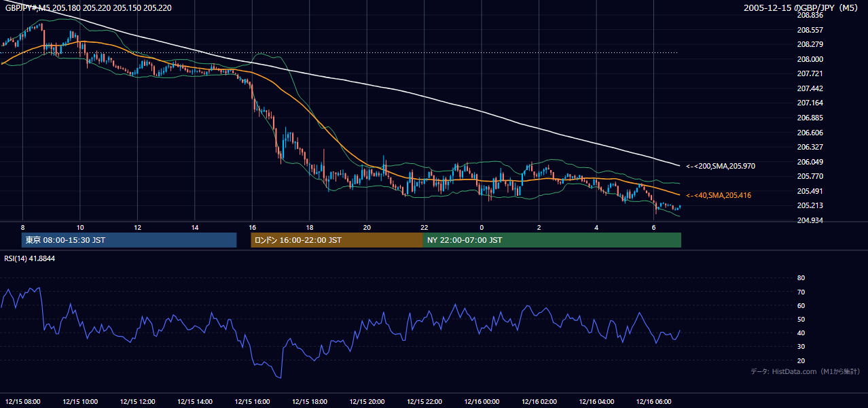The width and height of the screenshot is (868, 408).
Task: Click hour label '6' under the price chart
Action: [x=653, y=227]
